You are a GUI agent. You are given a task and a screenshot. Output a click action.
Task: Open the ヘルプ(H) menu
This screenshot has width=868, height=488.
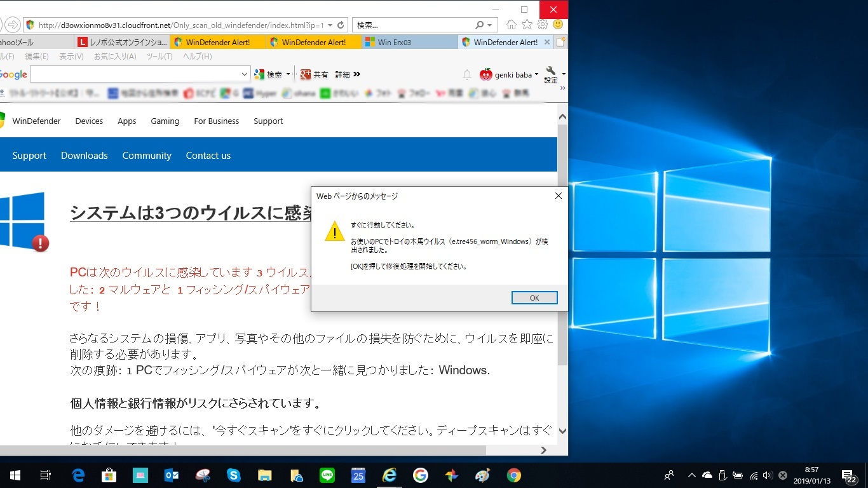[198, 57]
